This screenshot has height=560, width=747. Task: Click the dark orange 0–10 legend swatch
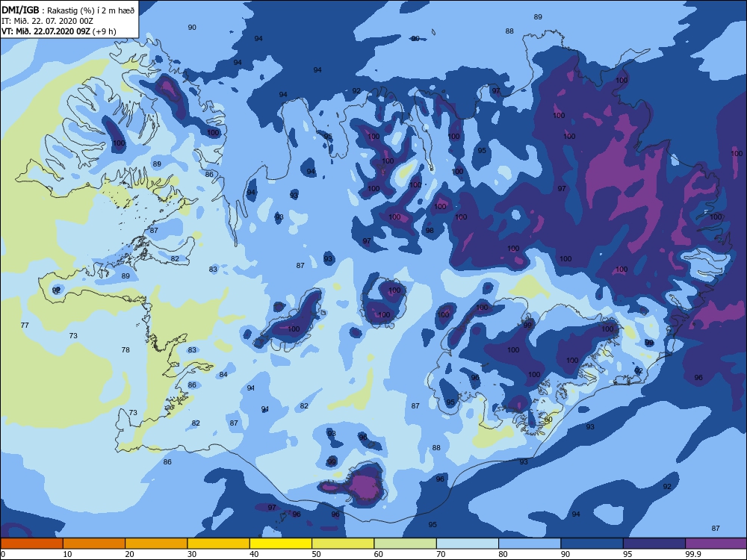coord(31,544)
